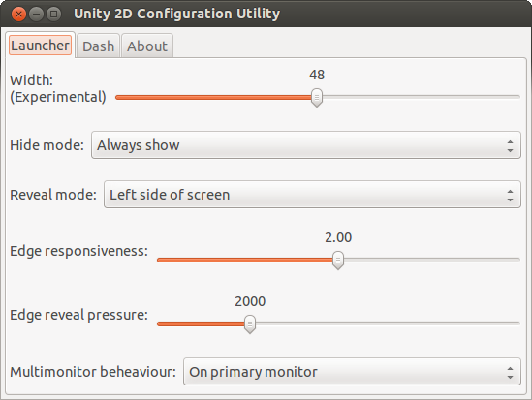The image size is (532, 400).
Task: Click the Edge reveal pressure track's unfilled section
Action: [388, 323]
